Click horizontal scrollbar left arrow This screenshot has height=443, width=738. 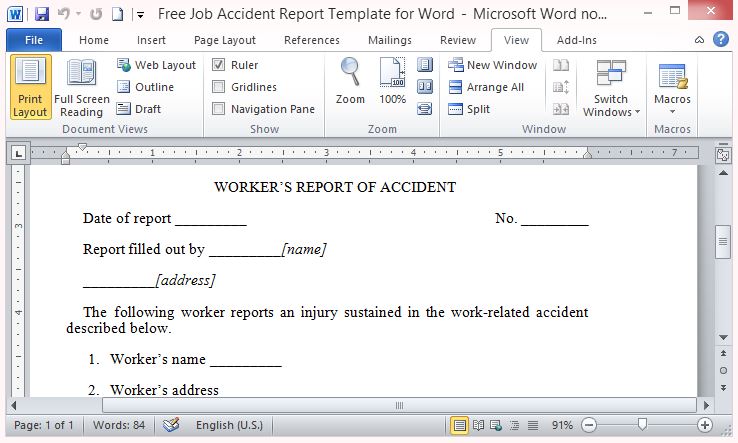(x=14, y=405)
